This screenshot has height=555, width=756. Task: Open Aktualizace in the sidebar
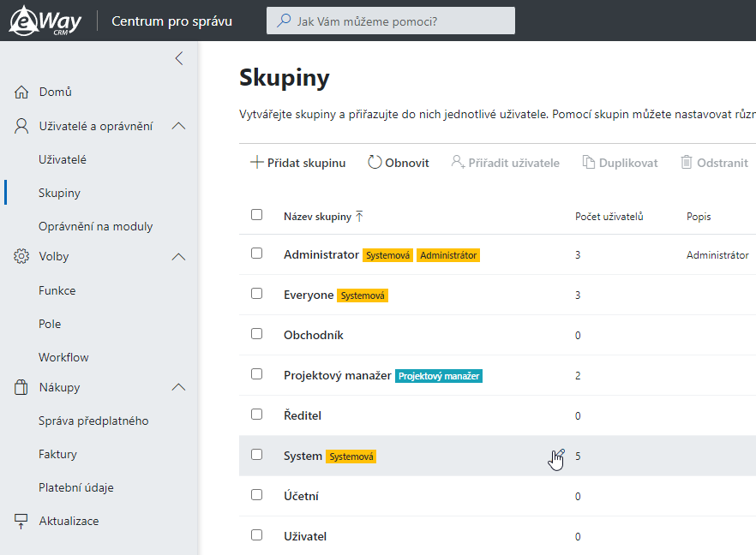(x=69, y=521)
